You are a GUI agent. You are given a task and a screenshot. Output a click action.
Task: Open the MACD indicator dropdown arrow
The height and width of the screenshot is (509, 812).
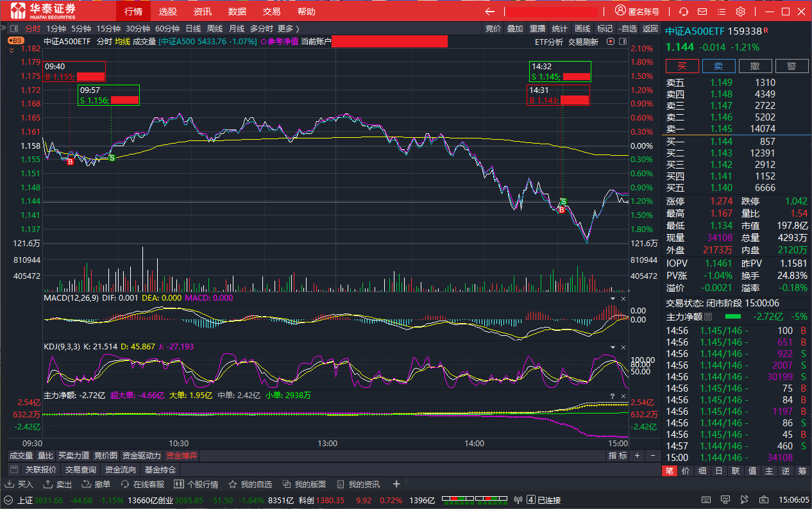pyautogui.click(x=612, y=298)
